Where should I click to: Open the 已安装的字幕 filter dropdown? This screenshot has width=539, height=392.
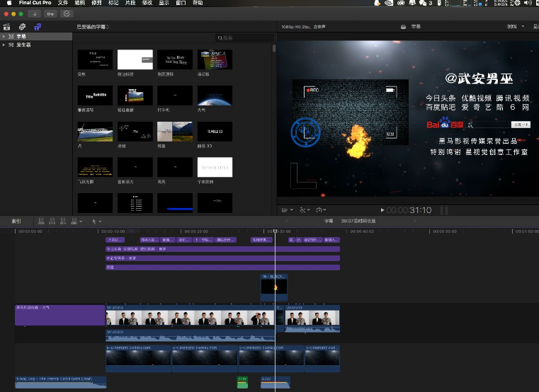[x=93, y=27]
